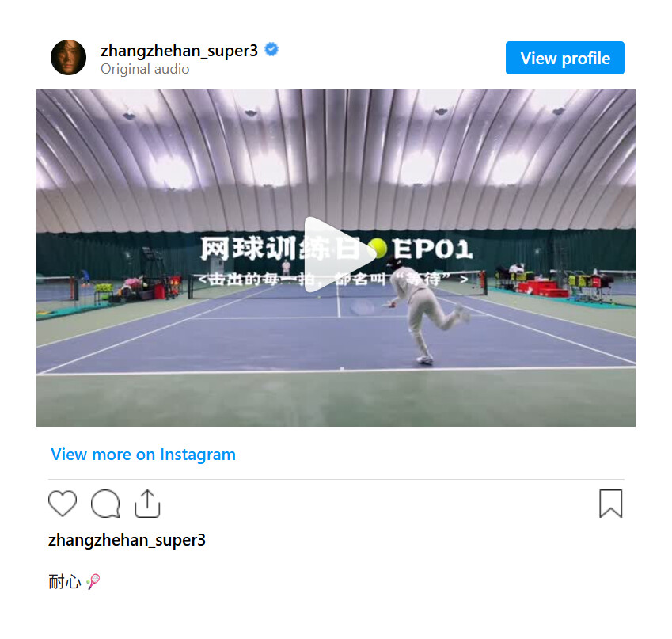Click the umpire chair in video thumbnail
Image resolution: width=672 pixels, height=639 pixels.
pos(154,269)
